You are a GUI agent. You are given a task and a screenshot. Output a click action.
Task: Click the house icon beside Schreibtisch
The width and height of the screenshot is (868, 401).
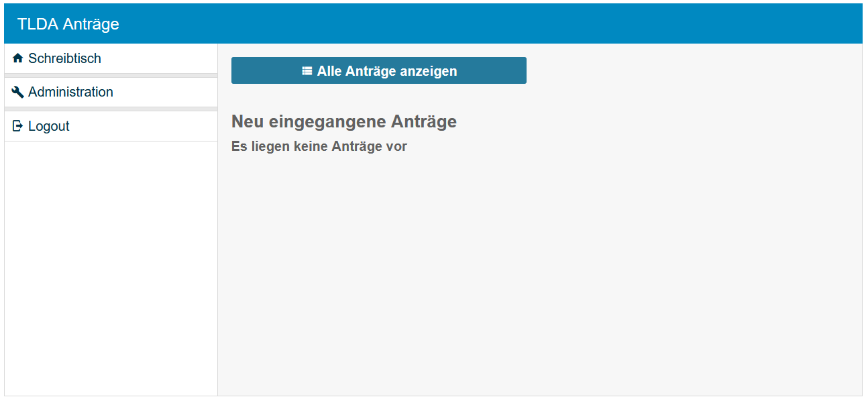17,58
